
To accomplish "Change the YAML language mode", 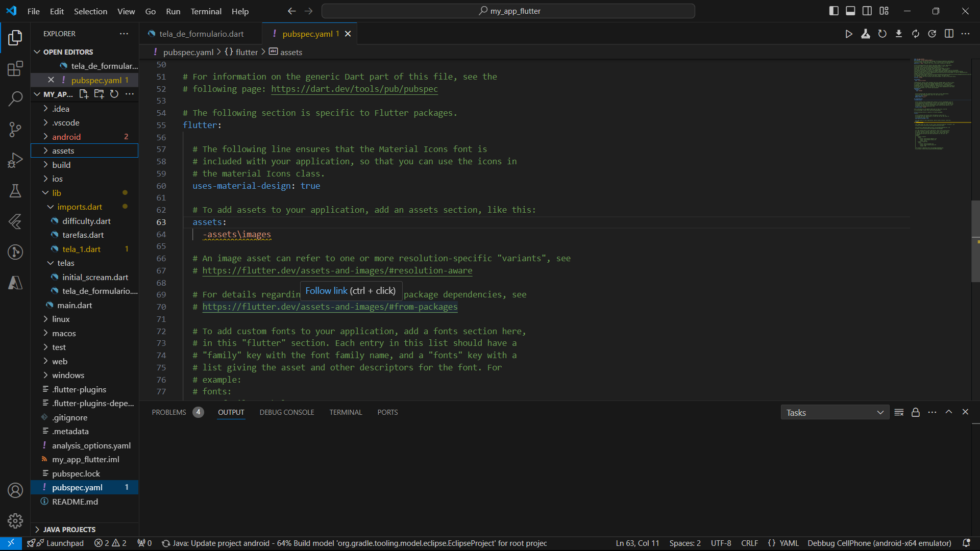I will (x=789, y=543).
